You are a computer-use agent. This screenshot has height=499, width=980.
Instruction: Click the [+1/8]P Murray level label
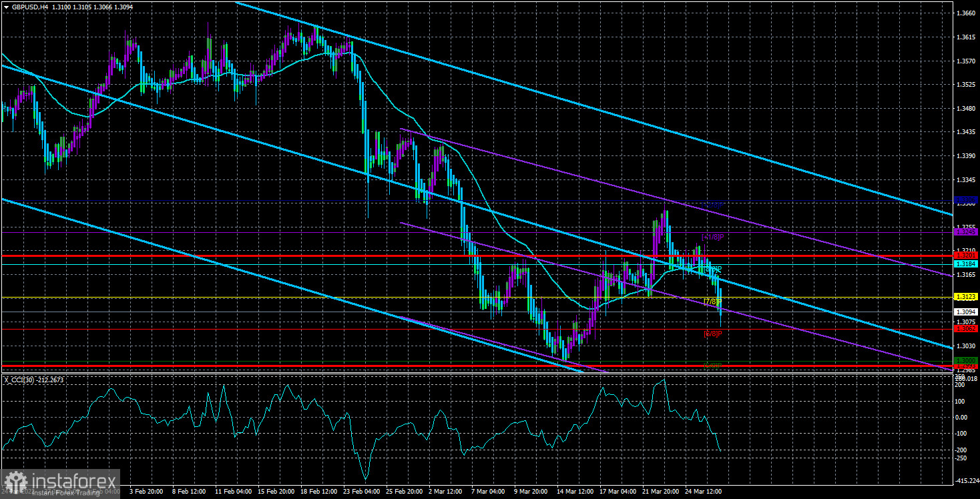pyautogui.click(x=712, y=237)
